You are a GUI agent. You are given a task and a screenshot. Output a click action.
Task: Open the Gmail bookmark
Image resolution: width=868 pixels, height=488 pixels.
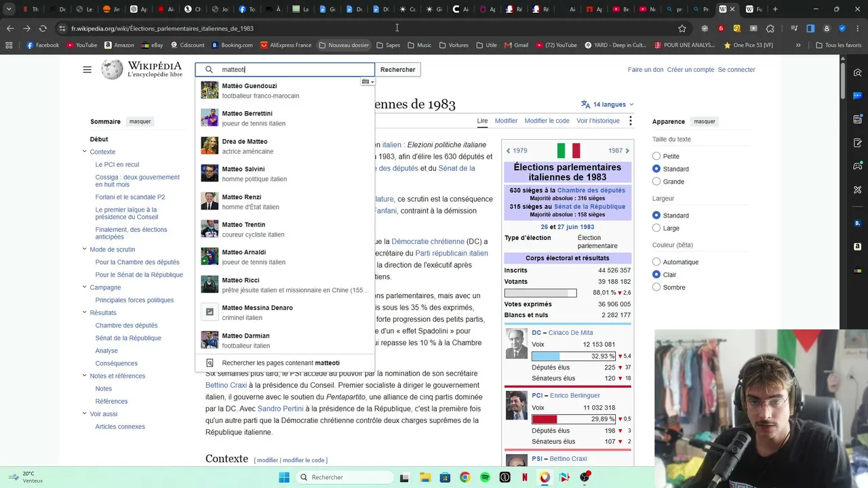515,45
